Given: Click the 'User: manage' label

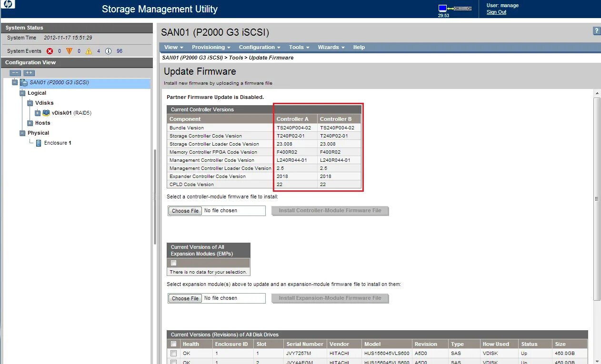Looking at the screenshot, I should [502, 5].
